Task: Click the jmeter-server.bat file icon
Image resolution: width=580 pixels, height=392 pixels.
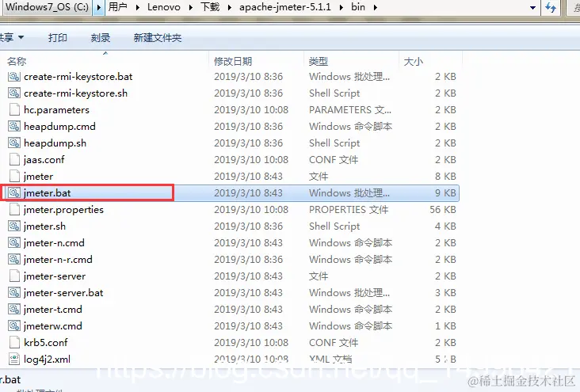Action: [14, 293]
